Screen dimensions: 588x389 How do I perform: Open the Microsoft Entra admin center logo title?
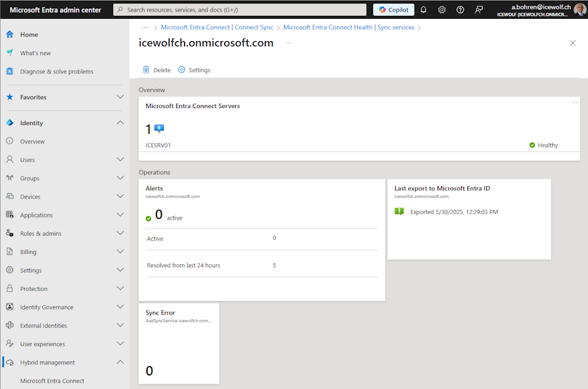55,10
